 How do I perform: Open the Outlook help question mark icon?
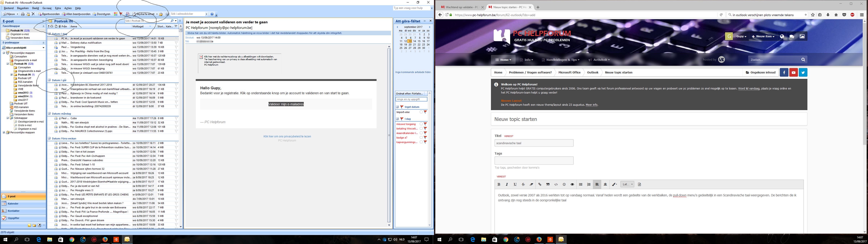coord(212,14)
